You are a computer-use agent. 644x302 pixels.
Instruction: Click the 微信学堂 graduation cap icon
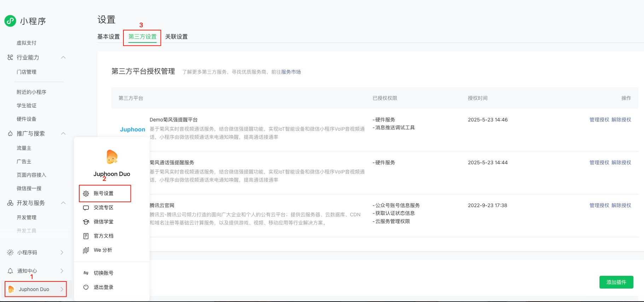coord(86,222)
